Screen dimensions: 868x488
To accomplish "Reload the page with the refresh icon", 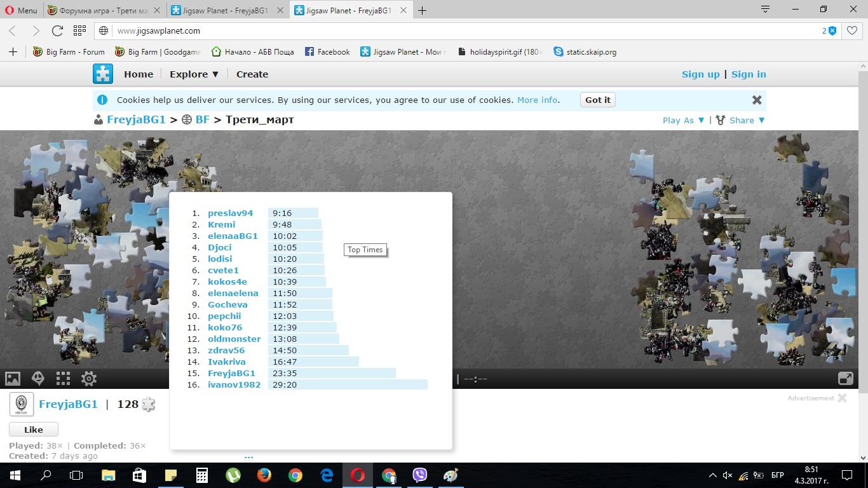I will tap(57, 30).
